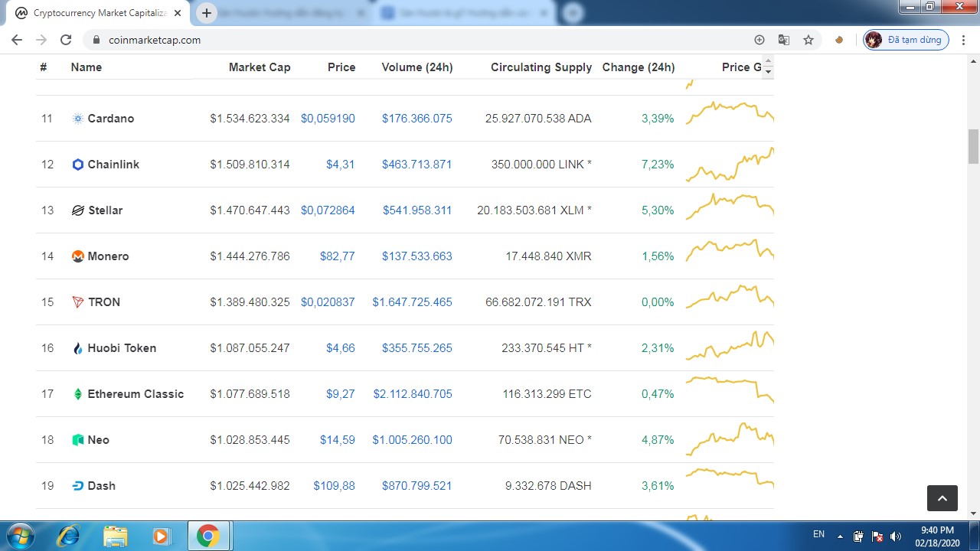Screen dimensions: 980x551
Task: Click the Chainlink price graph thumbnail
Action: coord(730,165)
